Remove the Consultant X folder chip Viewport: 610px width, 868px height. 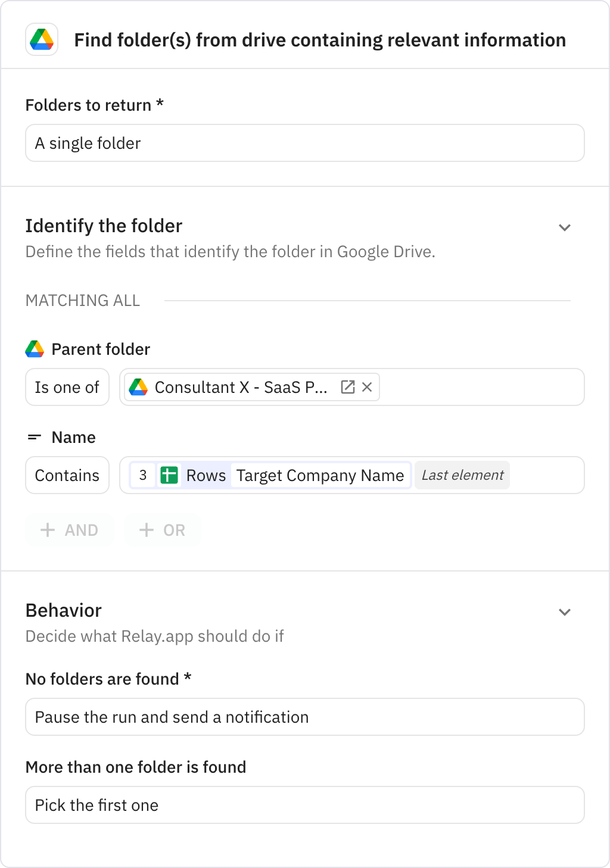point(367,387)
